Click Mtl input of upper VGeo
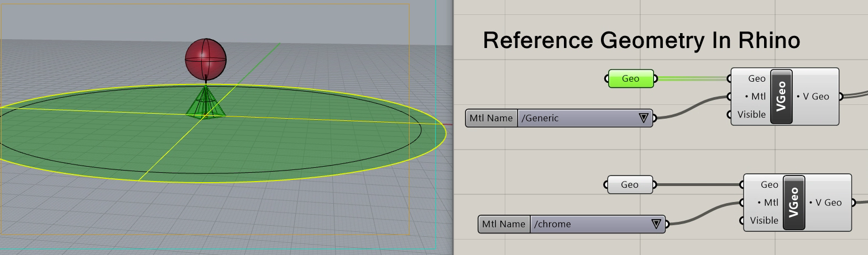Screen dimensions: 868x255 (755, 96)
